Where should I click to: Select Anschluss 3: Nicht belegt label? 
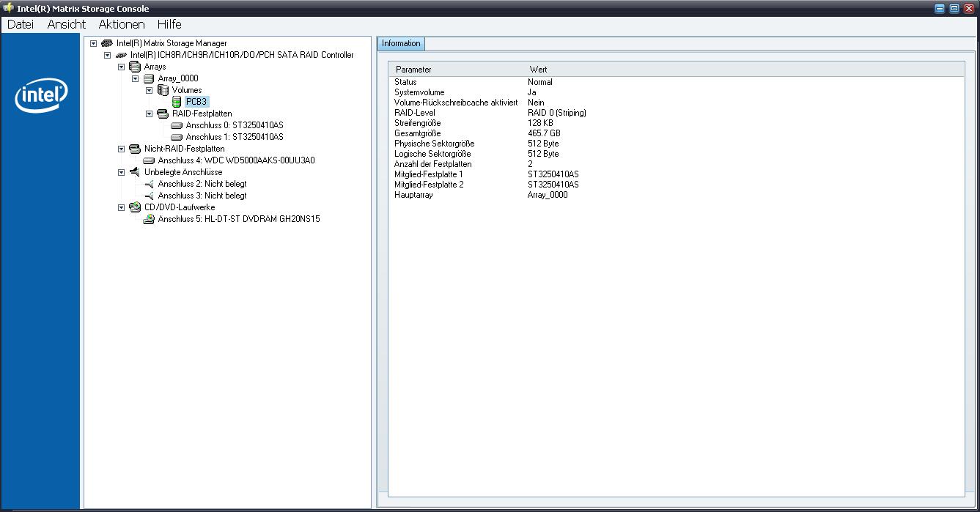coord(202,196)
